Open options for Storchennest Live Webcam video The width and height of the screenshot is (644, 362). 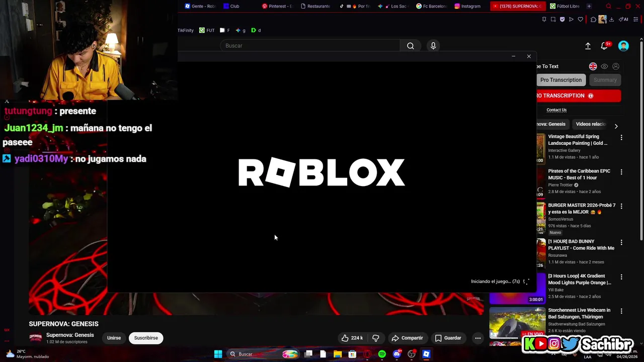click(621, 311)
